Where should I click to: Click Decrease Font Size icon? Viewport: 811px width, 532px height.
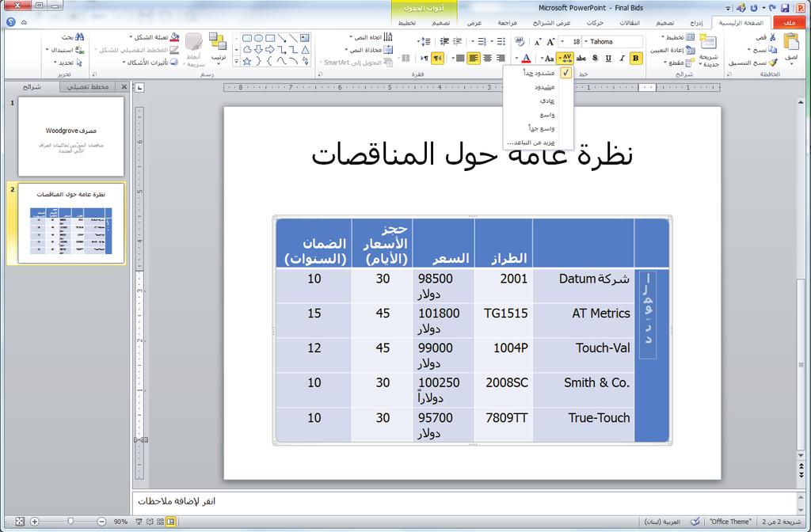tap(538, 42)
